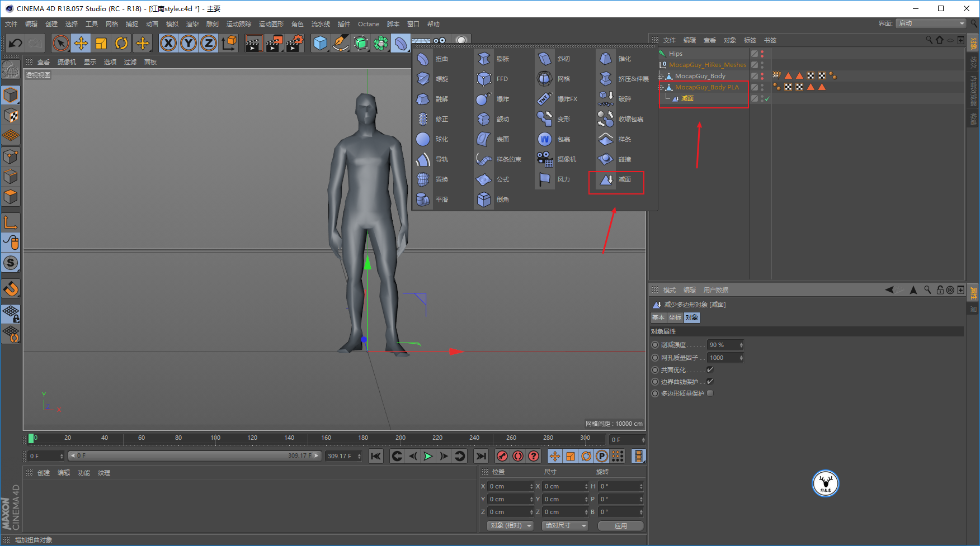Open the 界面 layout dropdown showing 启动
The image size is (980, 546).
click(x=931, y=23)
